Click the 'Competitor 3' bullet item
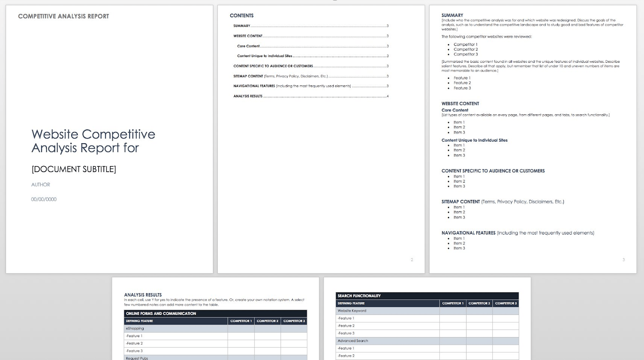This screenshot has width=644, height=360. (465, 54)
